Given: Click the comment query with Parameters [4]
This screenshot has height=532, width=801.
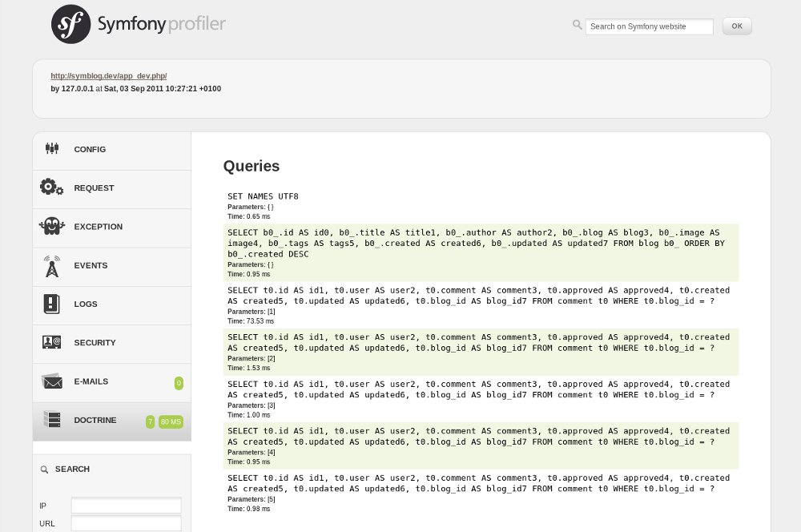Looking at the screenshot, I should [479, 437].
